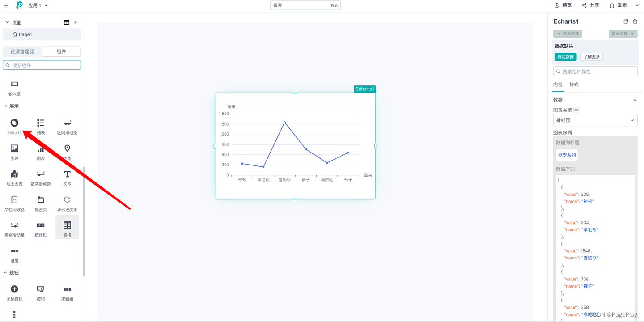This screenshot has width=644, height=322.
Task: Collapse the 展示 widget category
Action: (5, 106)
